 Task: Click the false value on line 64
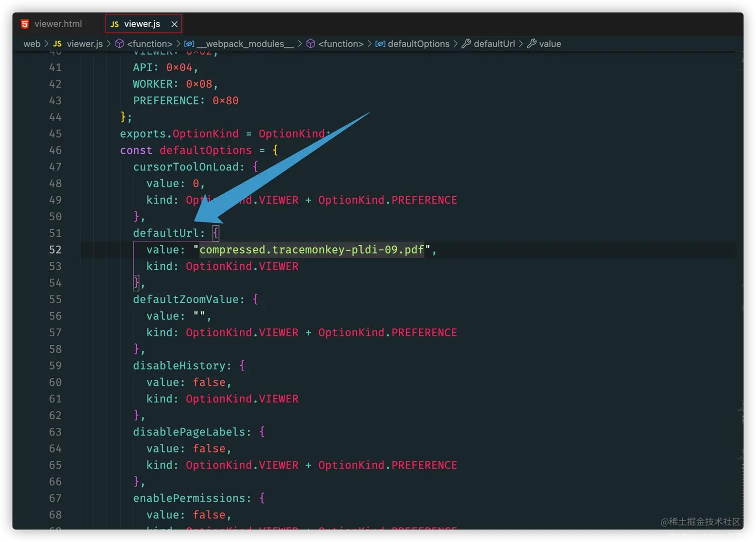click(x=209, y=449)
